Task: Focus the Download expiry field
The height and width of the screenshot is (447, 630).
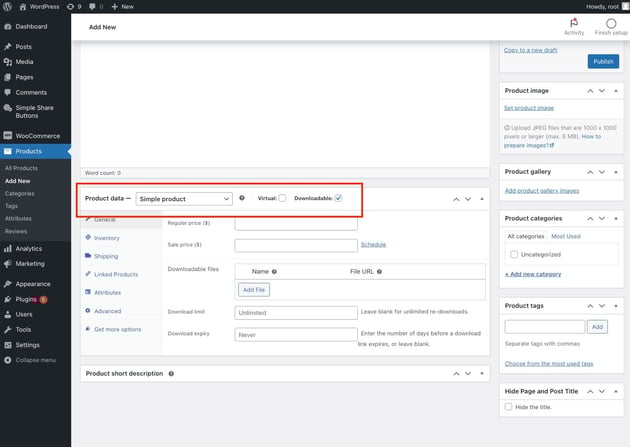Action: click(296, 335)
